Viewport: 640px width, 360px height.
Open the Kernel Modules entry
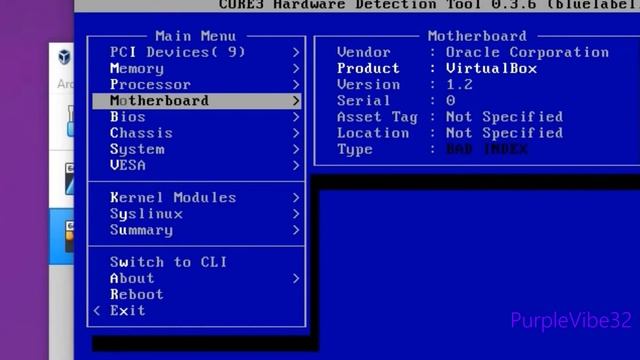(197, 198)
